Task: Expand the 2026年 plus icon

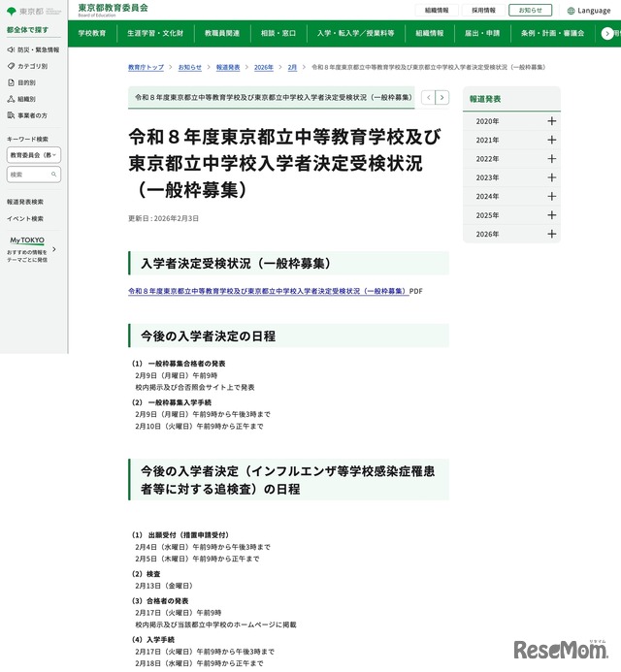Action: click(552, 234)
